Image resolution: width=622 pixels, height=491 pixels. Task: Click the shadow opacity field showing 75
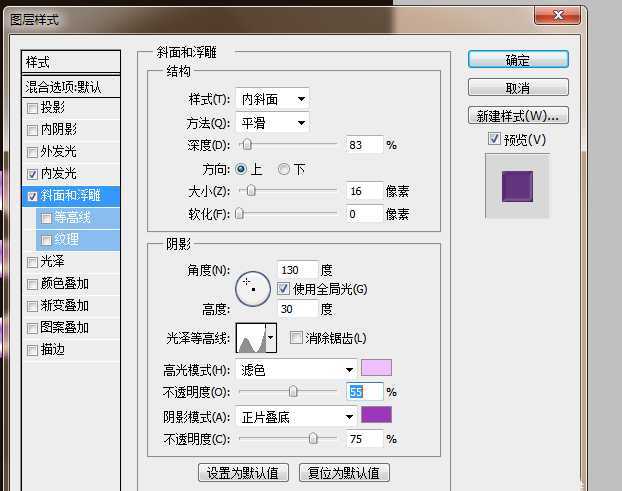364,439
